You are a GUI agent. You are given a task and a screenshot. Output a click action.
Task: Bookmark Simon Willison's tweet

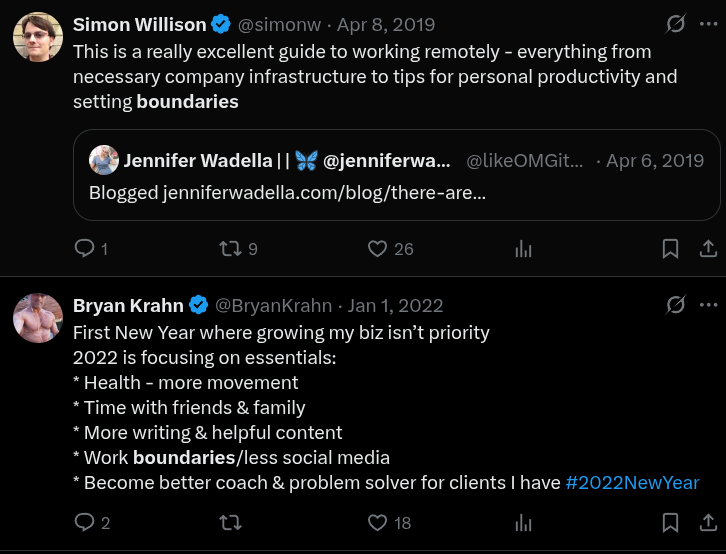670,249
